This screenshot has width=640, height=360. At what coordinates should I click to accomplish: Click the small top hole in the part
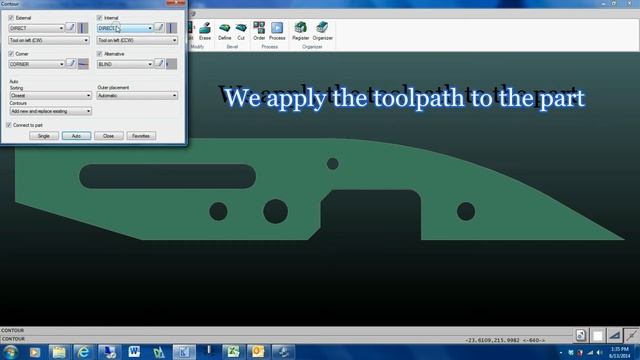(x=333, y=164)
